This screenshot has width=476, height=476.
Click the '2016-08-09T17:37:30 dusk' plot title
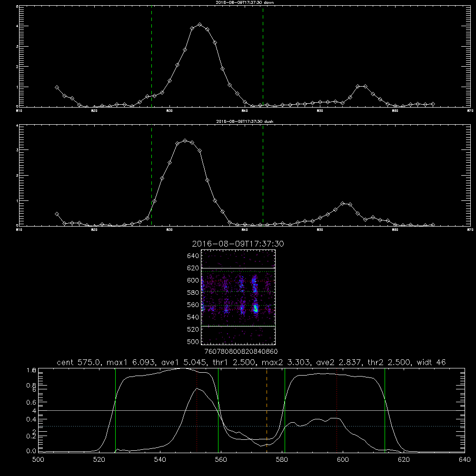coord(245,121)
